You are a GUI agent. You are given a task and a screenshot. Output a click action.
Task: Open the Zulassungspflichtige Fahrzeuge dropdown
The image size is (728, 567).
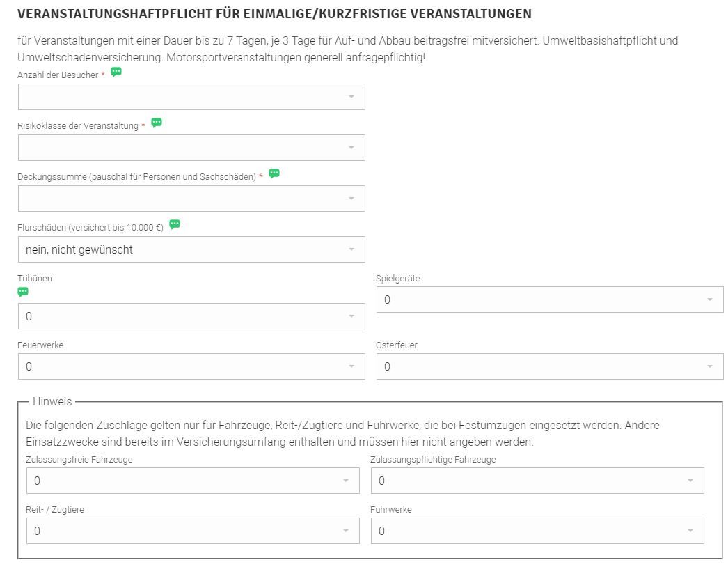click(537, 481)
